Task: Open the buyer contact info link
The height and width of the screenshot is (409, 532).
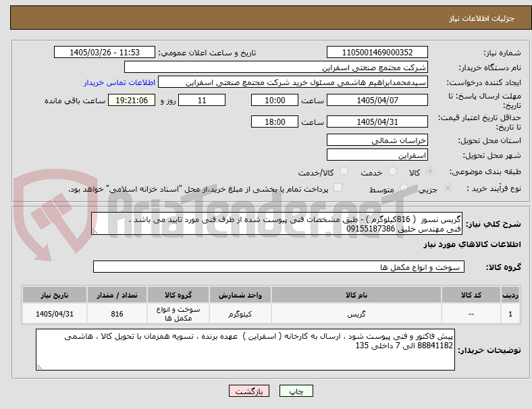Action: coord(119,82)
